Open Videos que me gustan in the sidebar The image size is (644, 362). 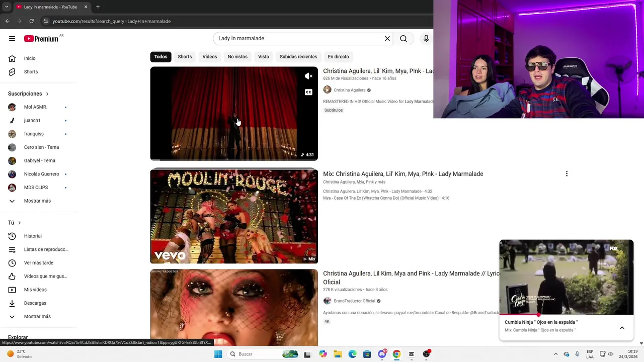coord(39,276)
